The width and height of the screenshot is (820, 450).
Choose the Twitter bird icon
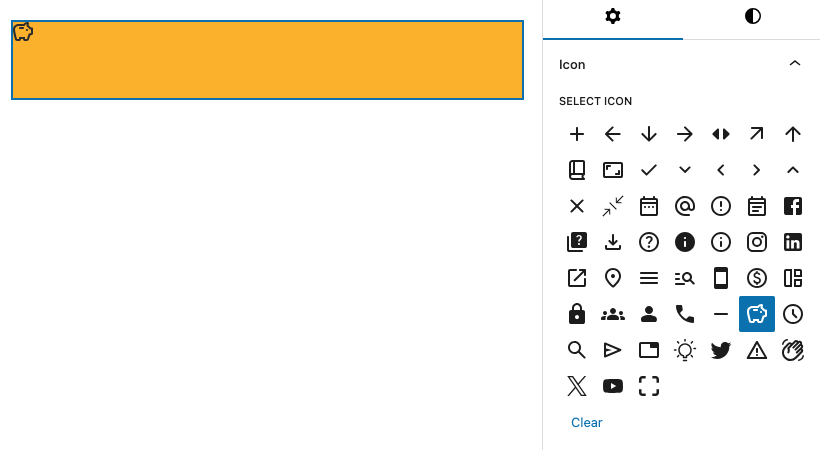coord(721,350)
